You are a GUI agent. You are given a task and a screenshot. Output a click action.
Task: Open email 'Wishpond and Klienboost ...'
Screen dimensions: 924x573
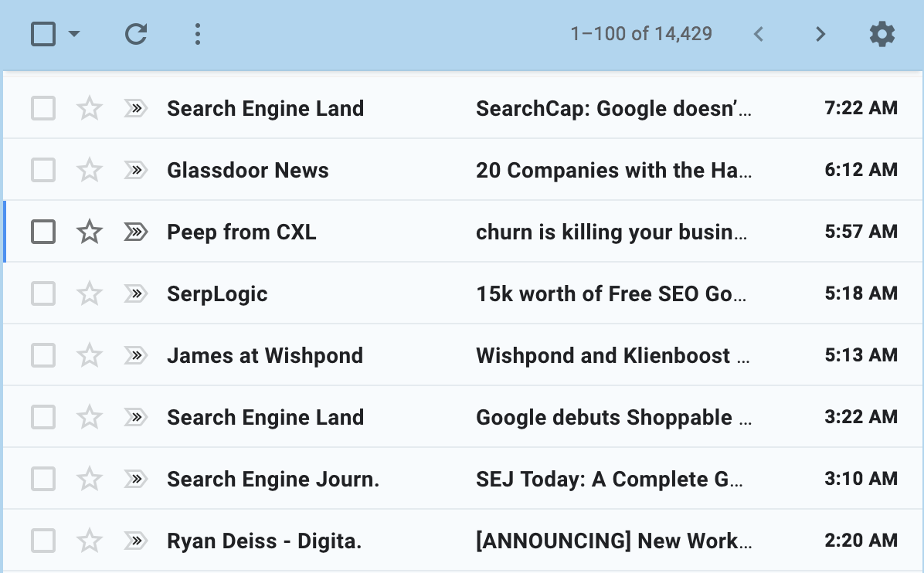(613, 356)
